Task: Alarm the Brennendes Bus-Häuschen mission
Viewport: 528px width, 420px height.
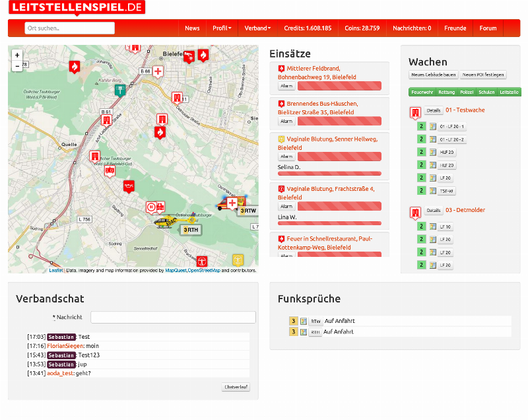Action: pos(286,121)
